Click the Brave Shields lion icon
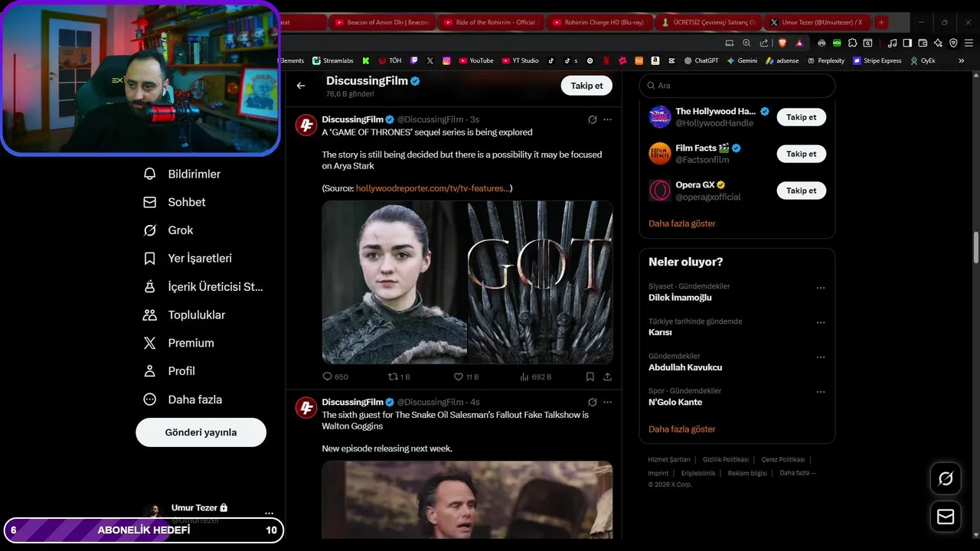The width and height of the screenshot is (980, 551). coord(781,43)
